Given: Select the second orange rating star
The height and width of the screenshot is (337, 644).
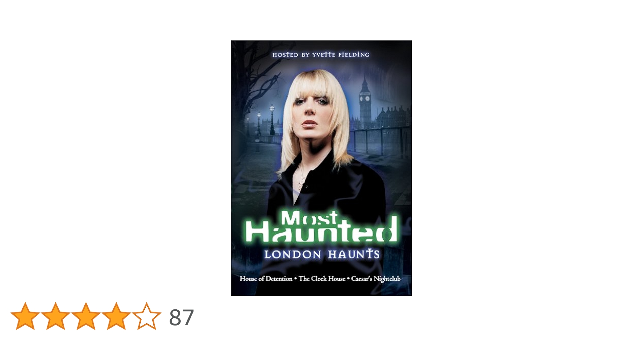Looking at the screenshot, I should (x=56, y=316).
